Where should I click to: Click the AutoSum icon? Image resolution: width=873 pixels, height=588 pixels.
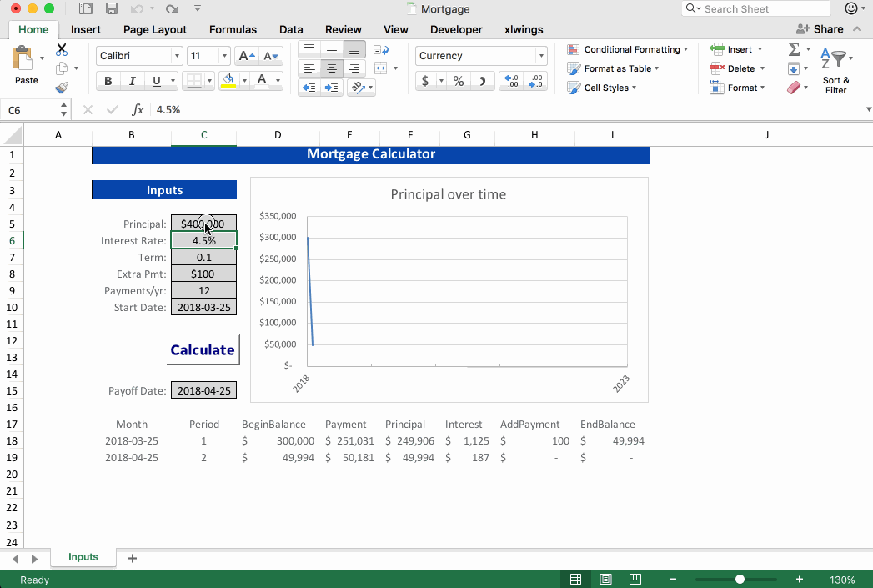[x=793, y=49]
